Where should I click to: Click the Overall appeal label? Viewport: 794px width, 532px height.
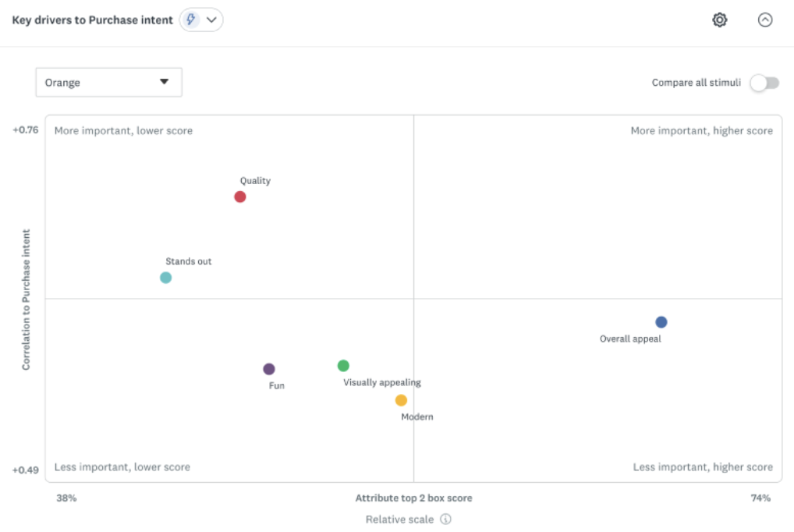click(x=630, y=339)
